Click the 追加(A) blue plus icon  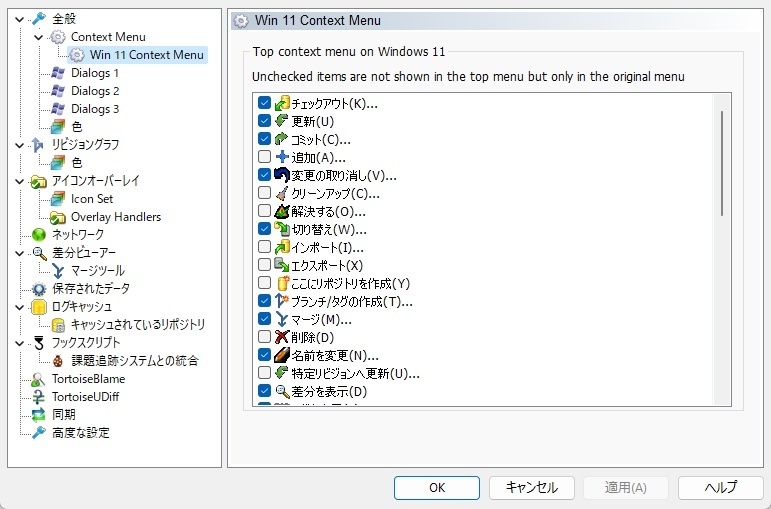coord(282,157)
